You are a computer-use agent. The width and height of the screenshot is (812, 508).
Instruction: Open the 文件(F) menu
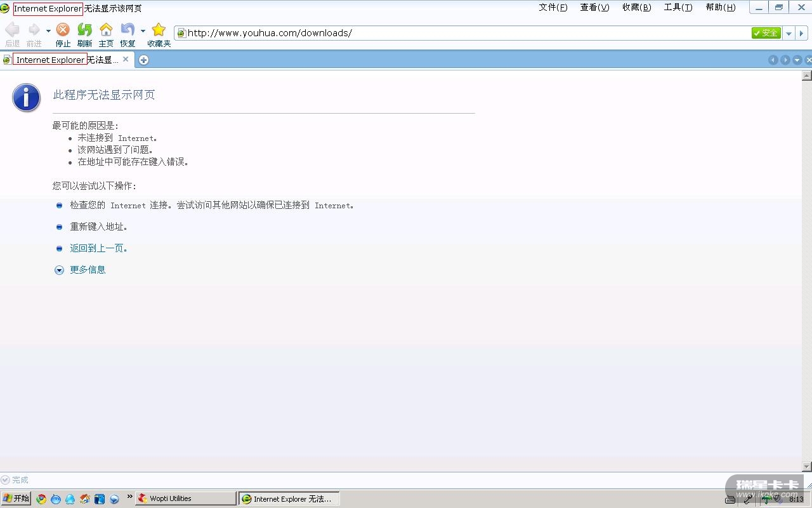(553, 8)
